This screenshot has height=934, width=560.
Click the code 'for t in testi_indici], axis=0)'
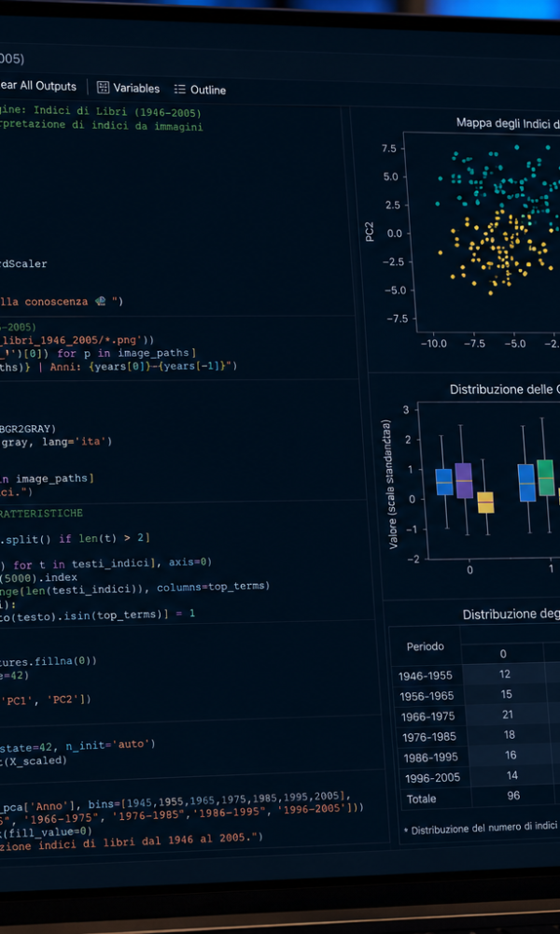pos(113,563)
